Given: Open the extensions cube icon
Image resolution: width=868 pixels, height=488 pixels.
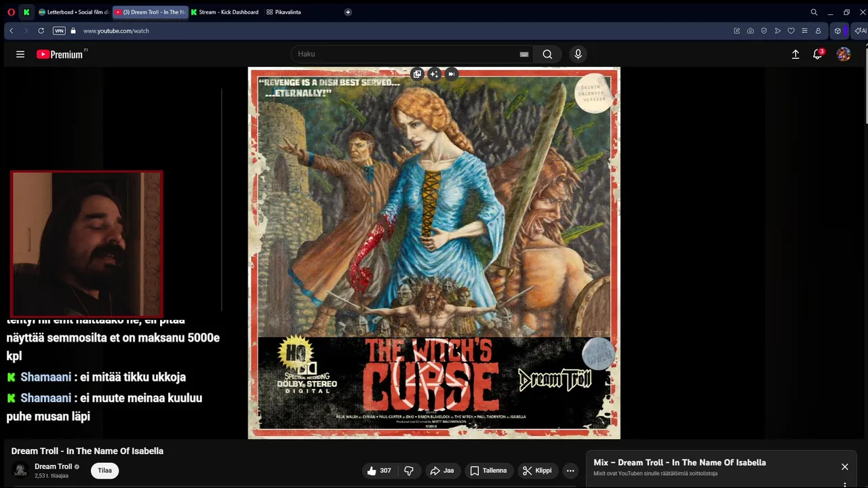Looking at the screenshot, I should (837, 30).
